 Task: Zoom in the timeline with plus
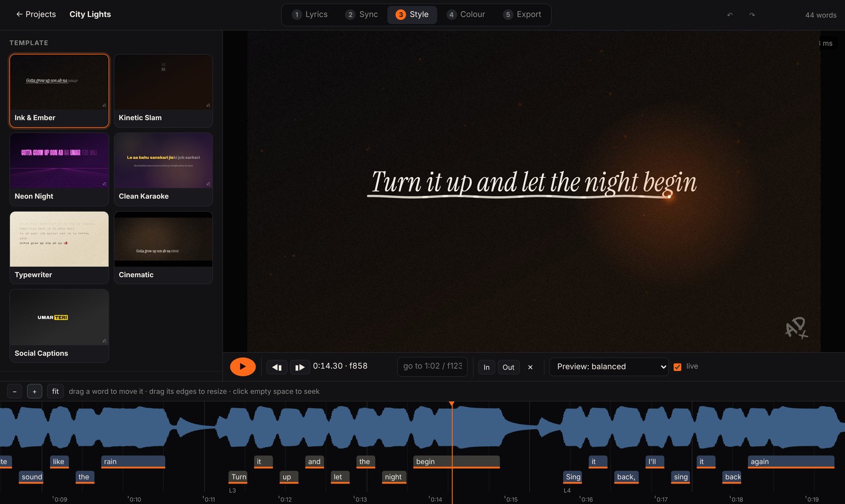point(34,392)
